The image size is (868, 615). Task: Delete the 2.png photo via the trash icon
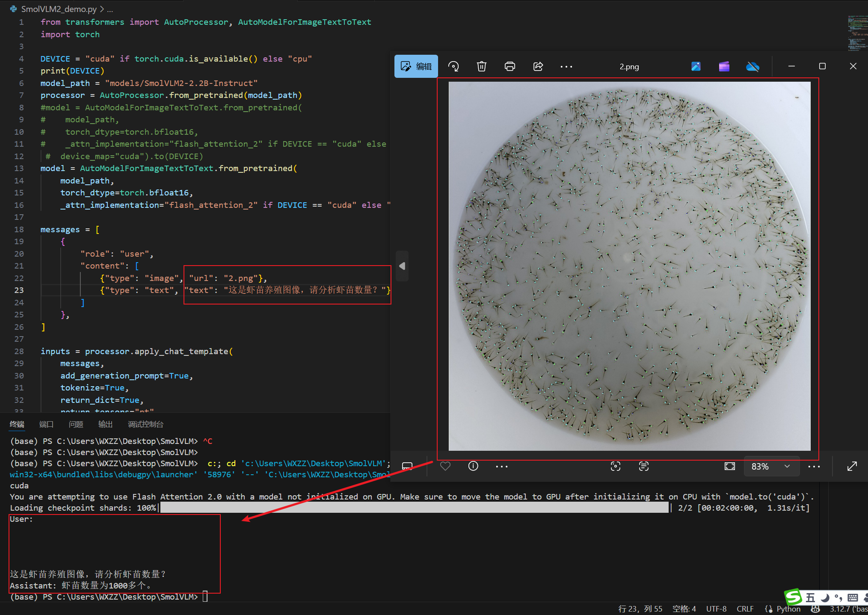(x=482, y=66)
